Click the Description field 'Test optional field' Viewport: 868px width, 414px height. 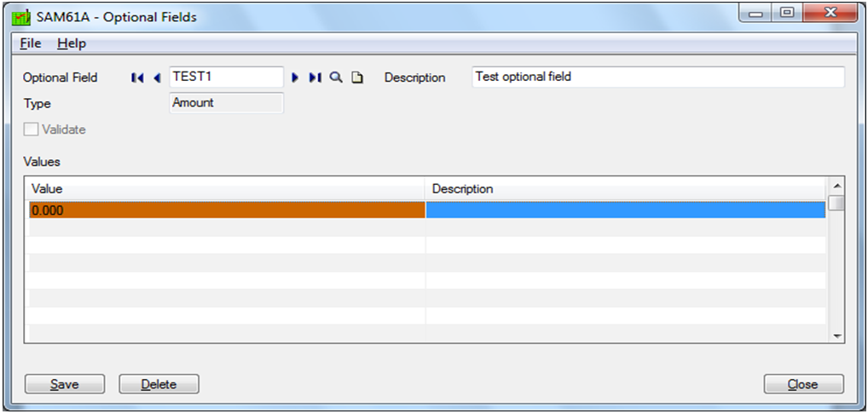(658, 77)
